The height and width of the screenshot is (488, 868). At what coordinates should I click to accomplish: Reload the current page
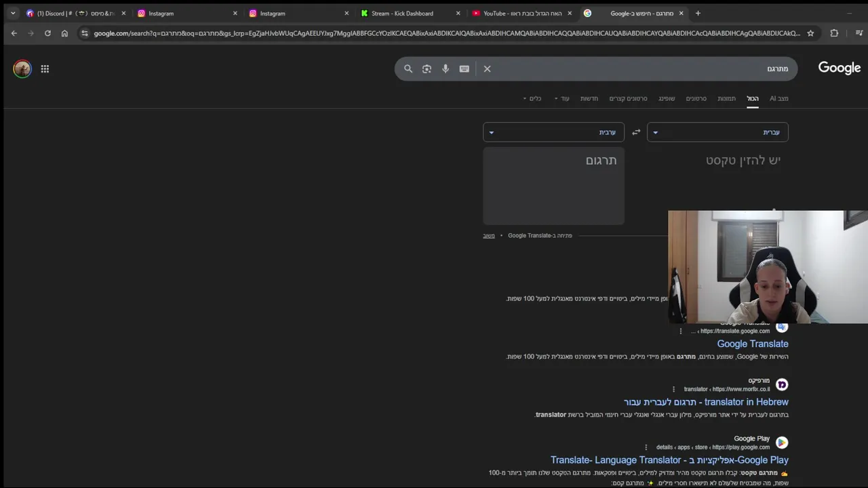click(x=47, y=33)
